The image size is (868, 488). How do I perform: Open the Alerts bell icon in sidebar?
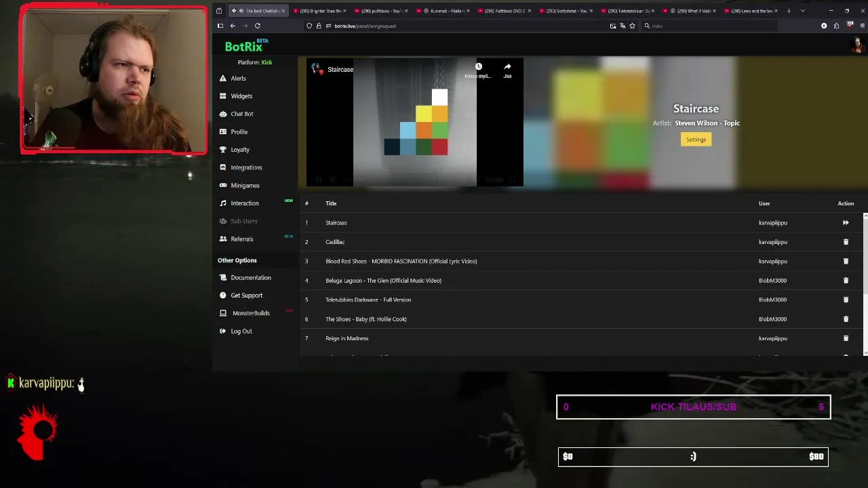click(222, 79)
